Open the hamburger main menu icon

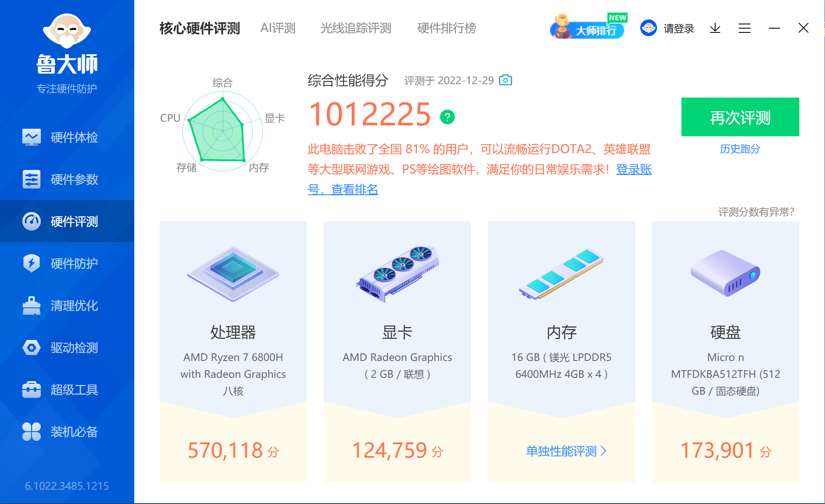point(745,28)
